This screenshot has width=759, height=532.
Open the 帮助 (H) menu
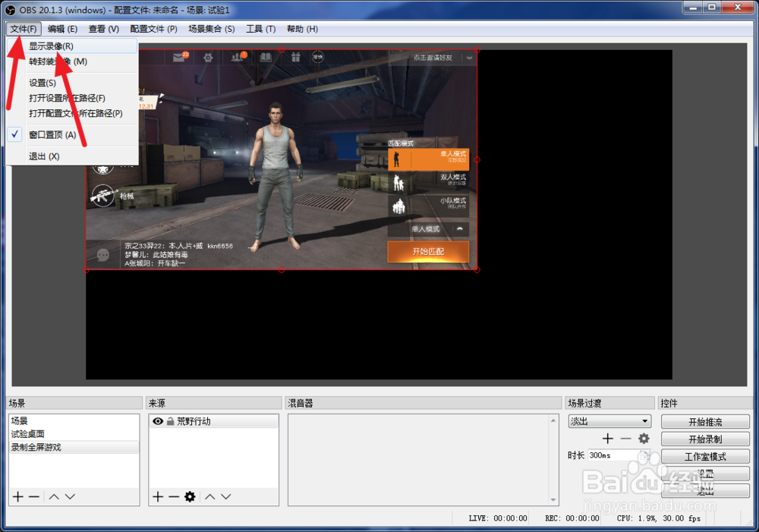pos(302,29)
